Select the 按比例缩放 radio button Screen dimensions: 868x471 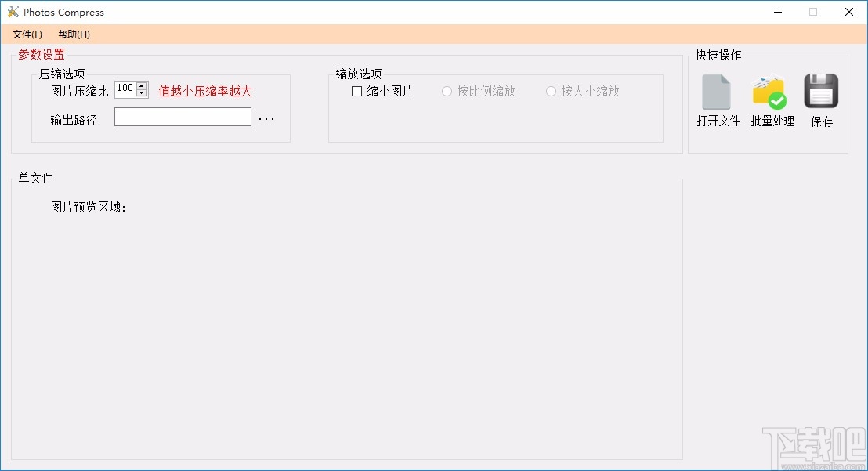click(447, 91)
